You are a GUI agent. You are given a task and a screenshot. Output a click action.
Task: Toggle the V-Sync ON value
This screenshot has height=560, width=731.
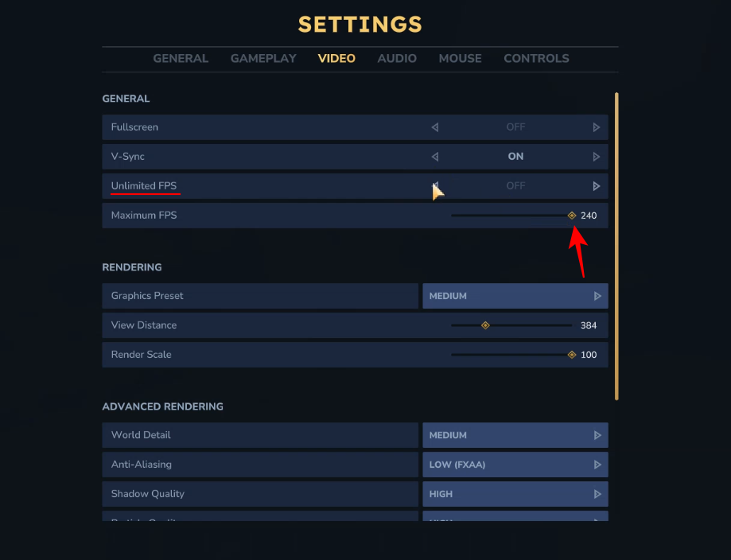[515, 157]
